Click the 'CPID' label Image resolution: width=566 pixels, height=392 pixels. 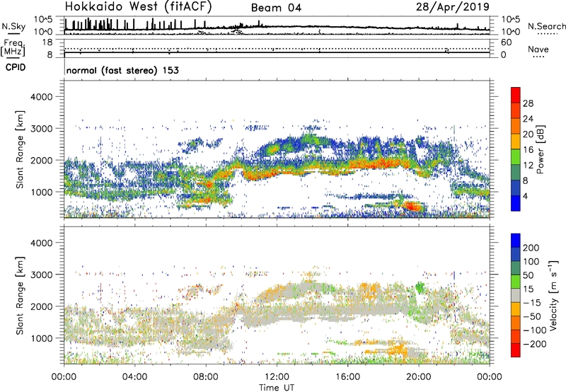pyautogui.click(x=16, y=67)
